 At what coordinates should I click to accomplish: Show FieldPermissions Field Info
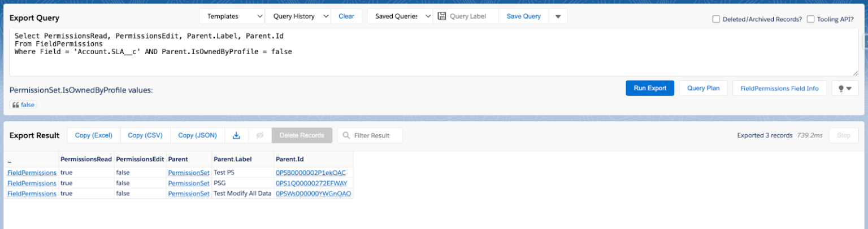(x=779, y=89)
